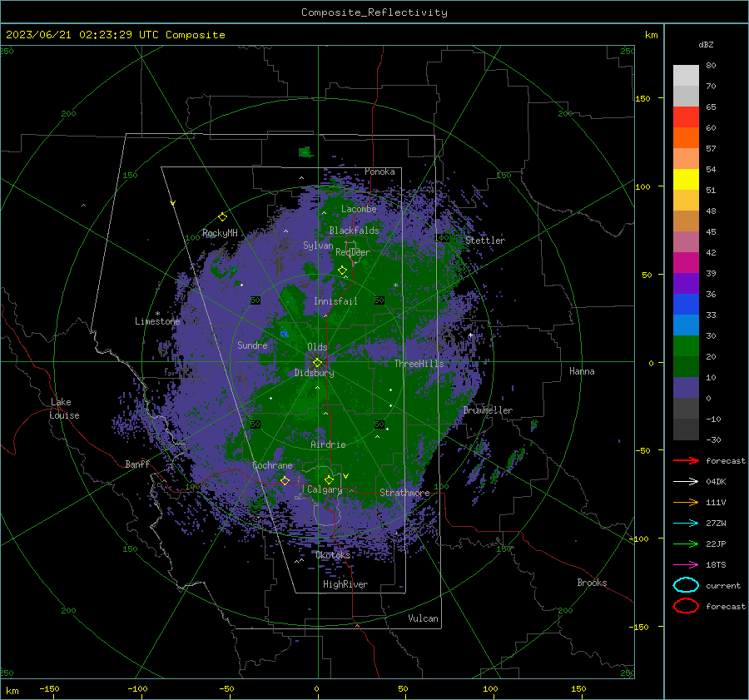The width and height of the screenshot is (749, 700).
Task: Click the Didsbury map label
Action: (314, 373)
